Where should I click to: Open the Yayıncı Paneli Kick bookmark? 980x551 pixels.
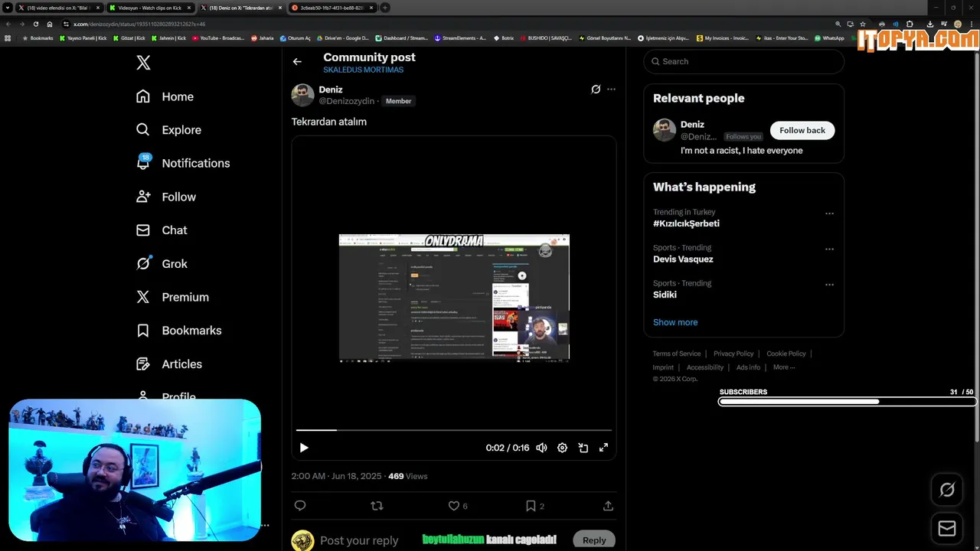[x=83, y=37]
